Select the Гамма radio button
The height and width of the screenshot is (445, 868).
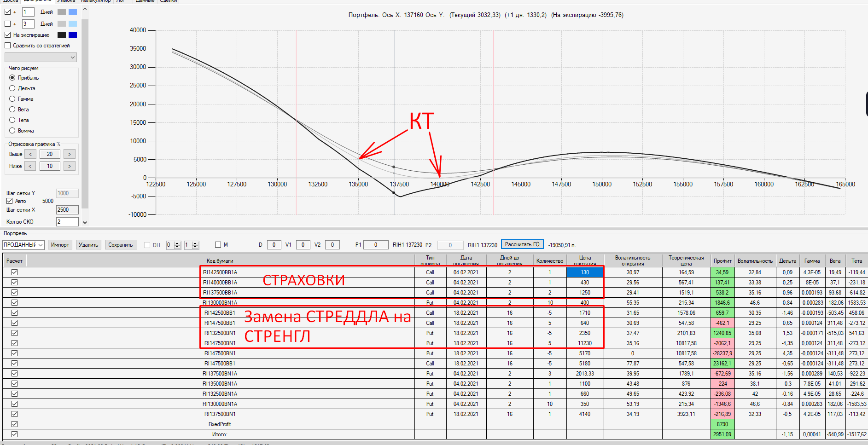tap(12, 99)
